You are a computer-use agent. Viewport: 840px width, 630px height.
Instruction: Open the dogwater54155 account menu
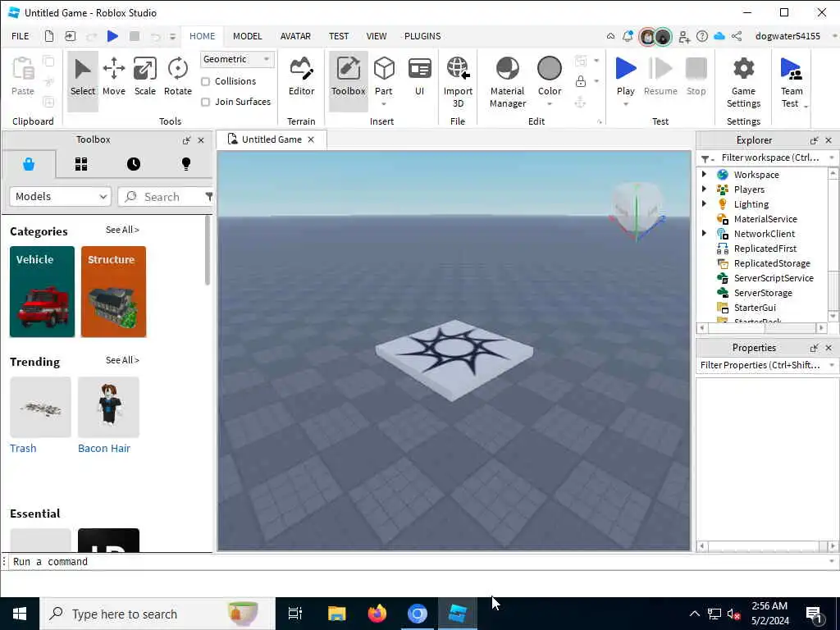787,36
